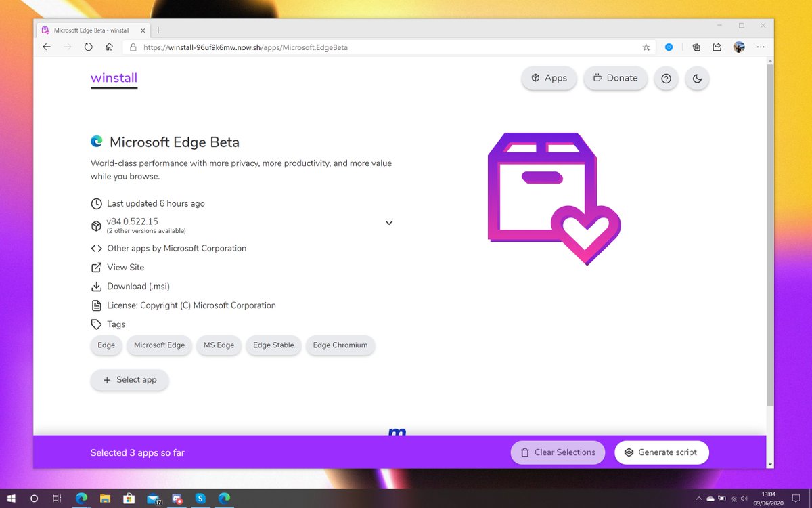Click the Select app button
The width and height of the screenshot is (812, 508).
click(129, 380)
